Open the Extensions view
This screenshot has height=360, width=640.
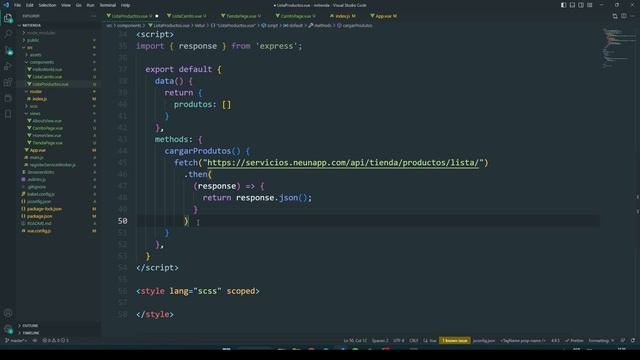(8, 82)
